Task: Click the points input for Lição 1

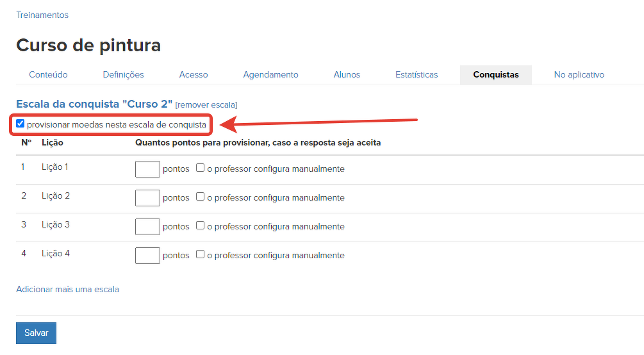Action: pyautogui.click(x=147, y=169)
